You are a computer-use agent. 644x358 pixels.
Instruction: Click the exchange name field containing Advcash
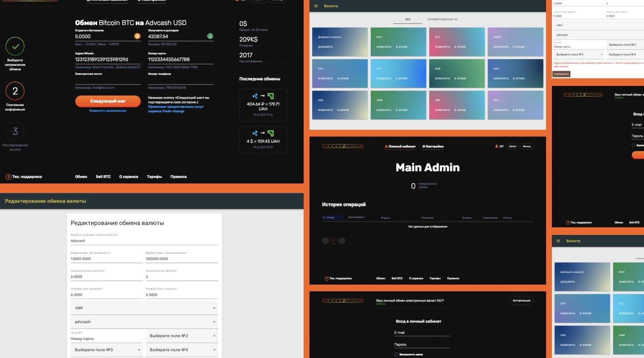pyautogui.click(x=144, y=241)
